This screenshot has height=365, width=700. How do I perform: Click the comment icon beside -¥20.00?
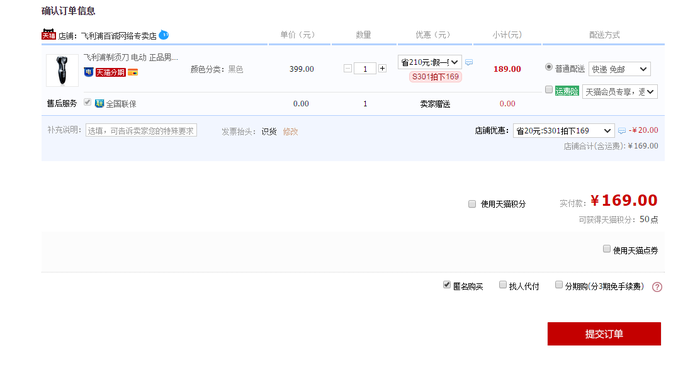coord(621,131)
